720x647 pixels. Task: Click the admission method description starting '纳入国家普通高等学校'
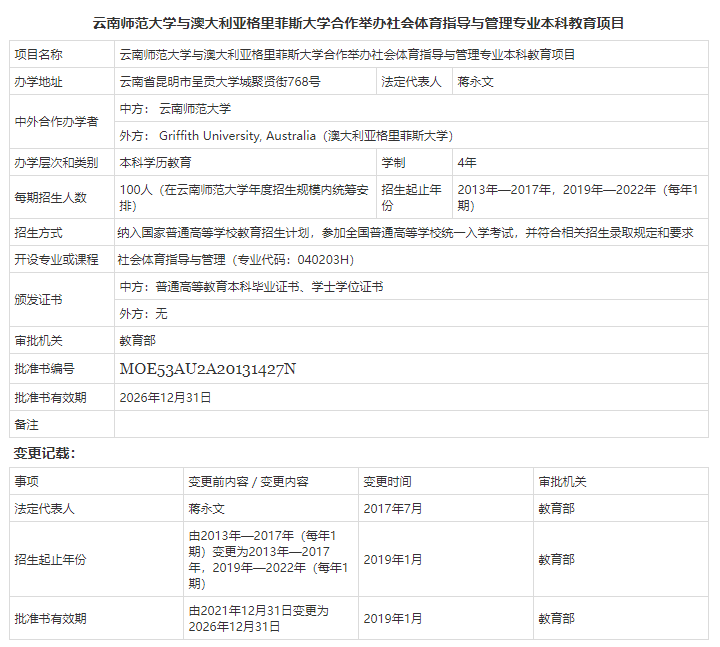tap(405, 233)
